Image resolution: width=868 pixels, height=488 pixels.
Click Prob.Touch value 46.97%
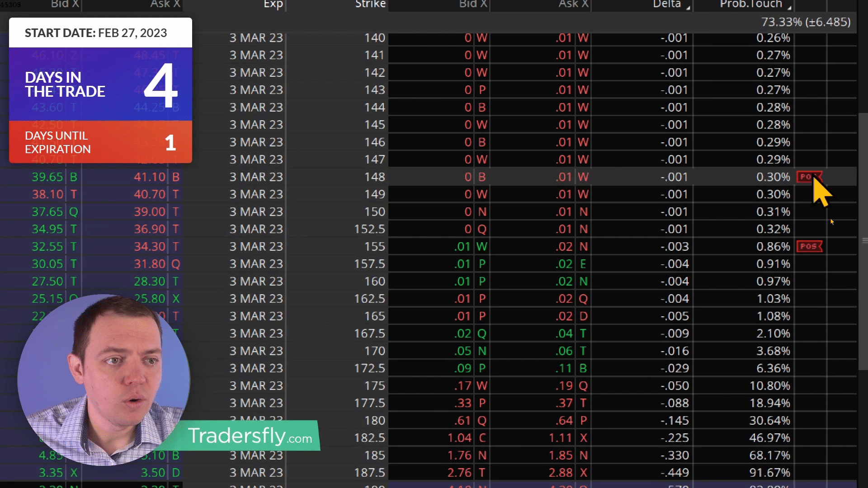pos(769,438)
